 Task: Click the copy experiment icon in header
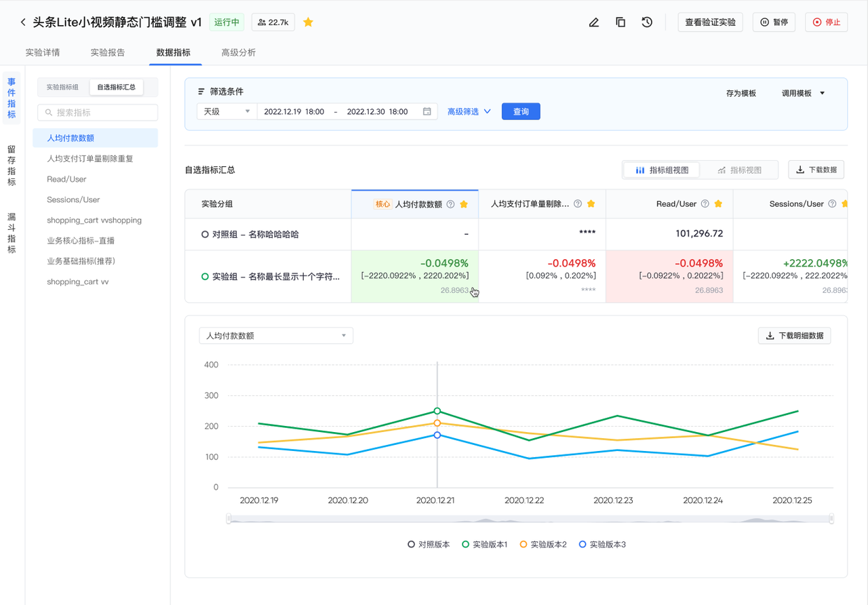[620, 22]
